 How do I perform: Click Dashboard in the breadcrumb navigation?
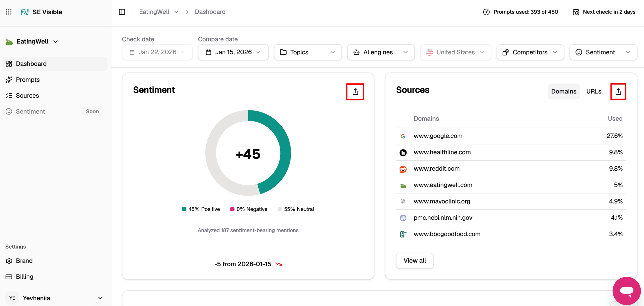pyautogui.click(x=210, y=12)
